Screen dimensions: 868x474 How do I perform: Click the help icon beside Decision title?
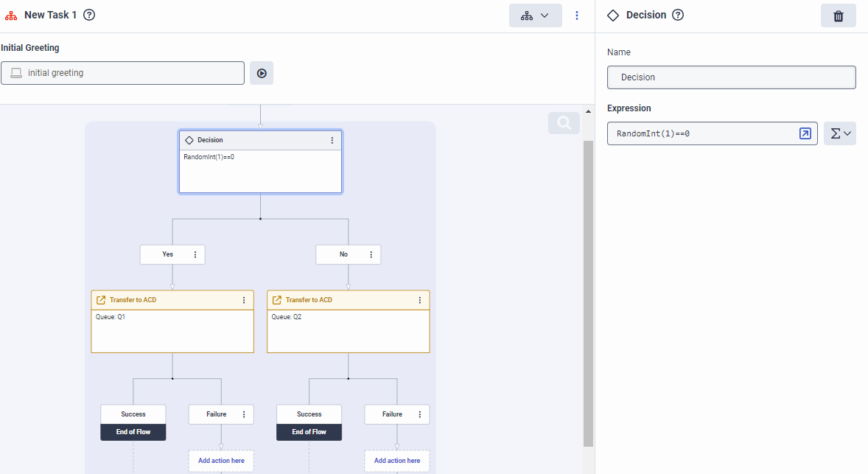[678, 15]
